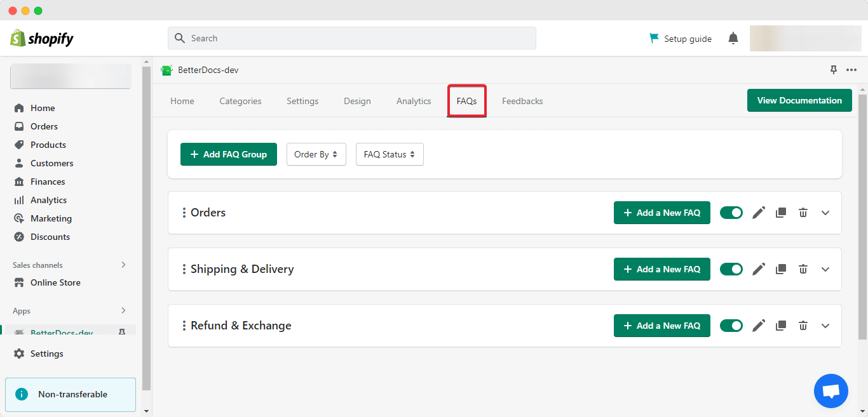Click the Marketing target icon
The image size is (868, 417).
(19, 218)
